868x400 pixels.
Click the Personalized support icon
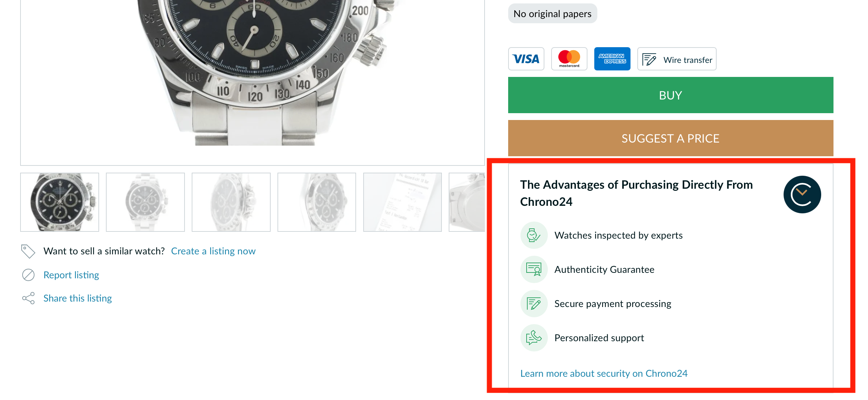[x=534, y=338]
